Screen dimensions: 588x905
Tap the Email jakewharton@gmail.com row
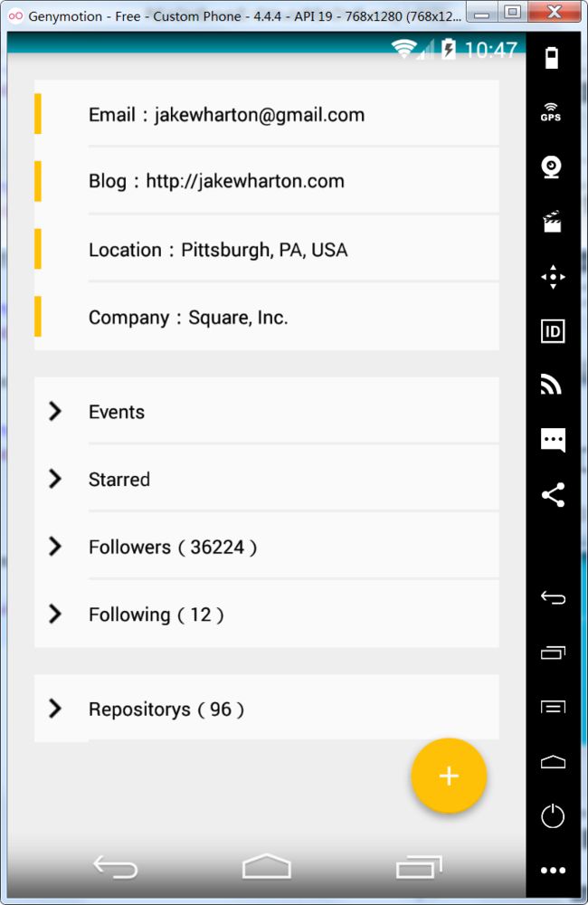coord(267,114)
